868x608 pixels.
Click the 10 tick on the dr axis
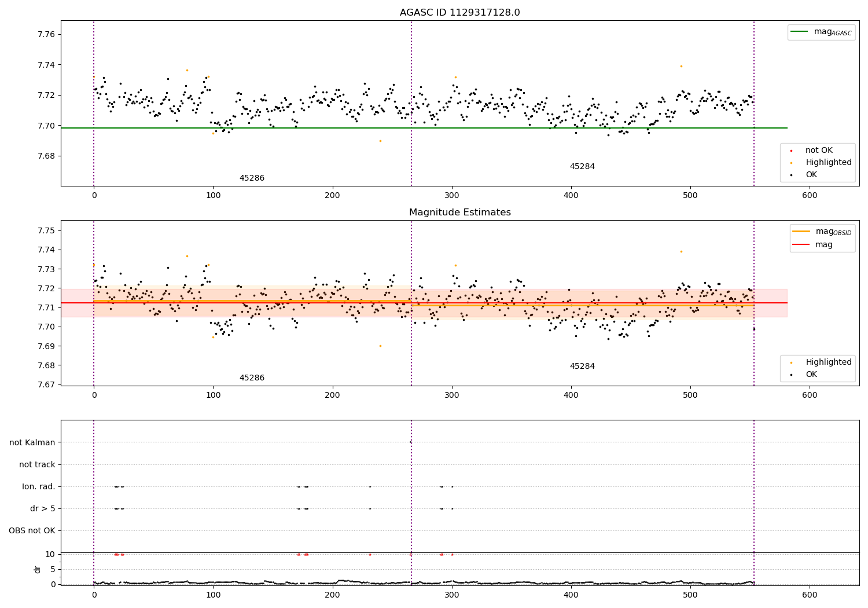[x=50, y=555]
